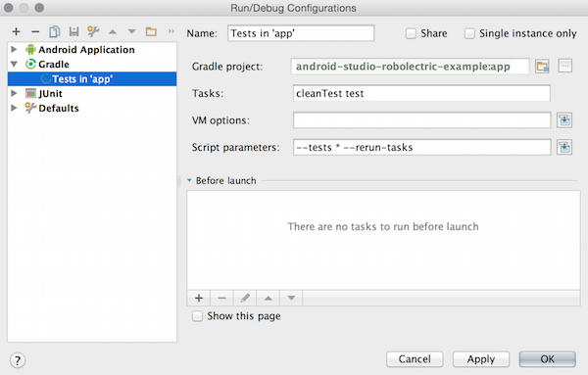The height and width of the screenshot is (375, 588).
Task: Select the Defaults tree label
Action: point(59,109)
